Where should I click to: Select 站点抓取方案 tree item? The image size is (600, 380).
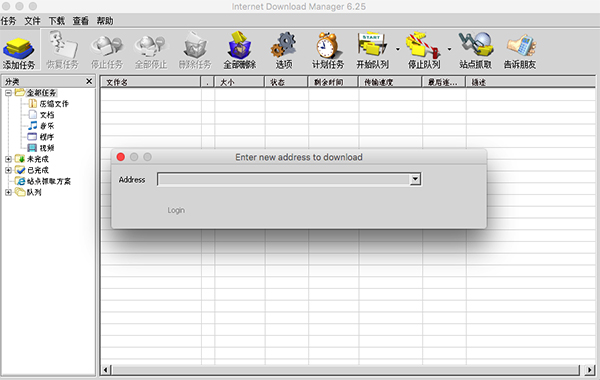click(49, 181)
